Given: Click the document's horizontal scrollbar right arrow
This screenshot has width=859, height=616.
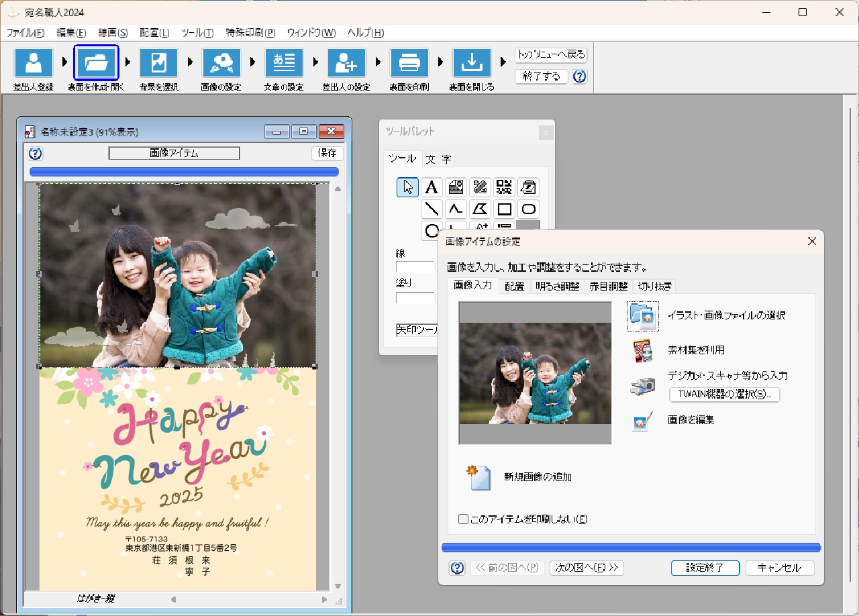Looking at the screenshot, I should (324, 599).
